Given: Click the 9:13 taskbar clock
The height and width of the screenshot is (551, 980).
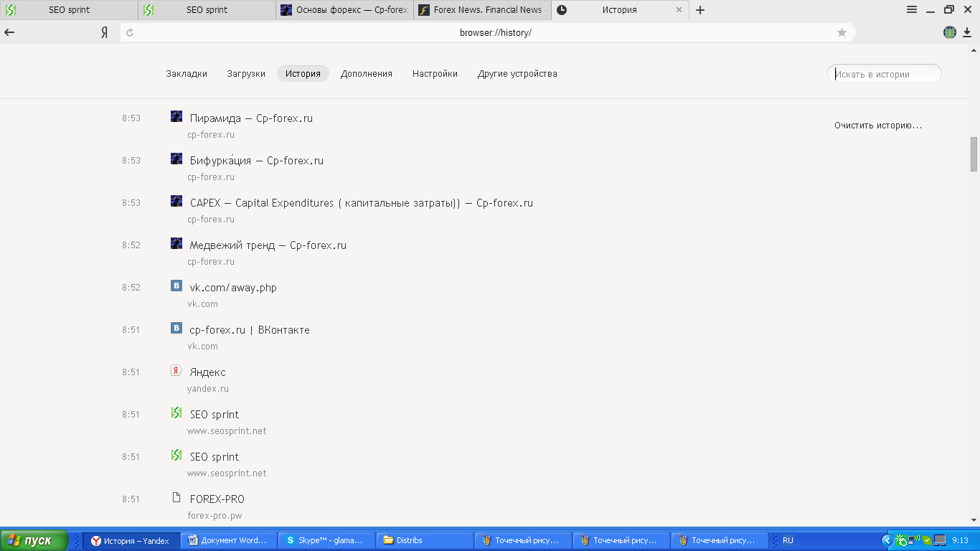Looking at the screenshot, I should click(x=960, y=540).
